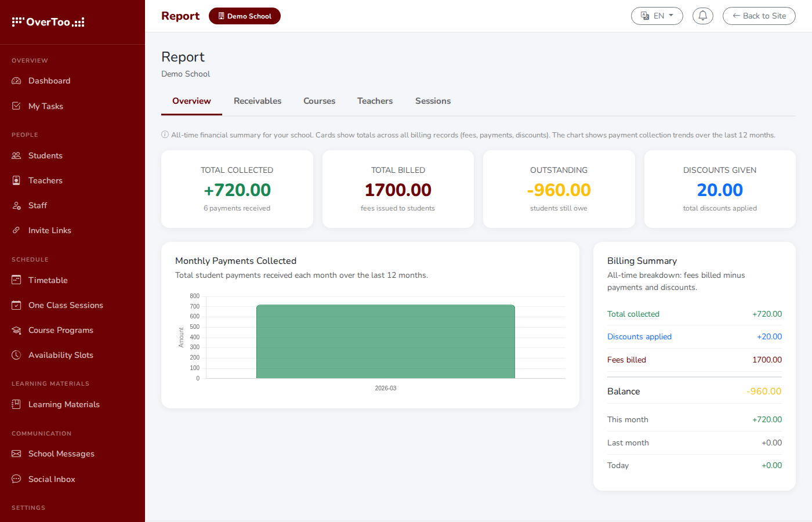Open the Demo School selector badge
Image resolution: width=812 pixels, height=522 pixels.
[244, 16]
